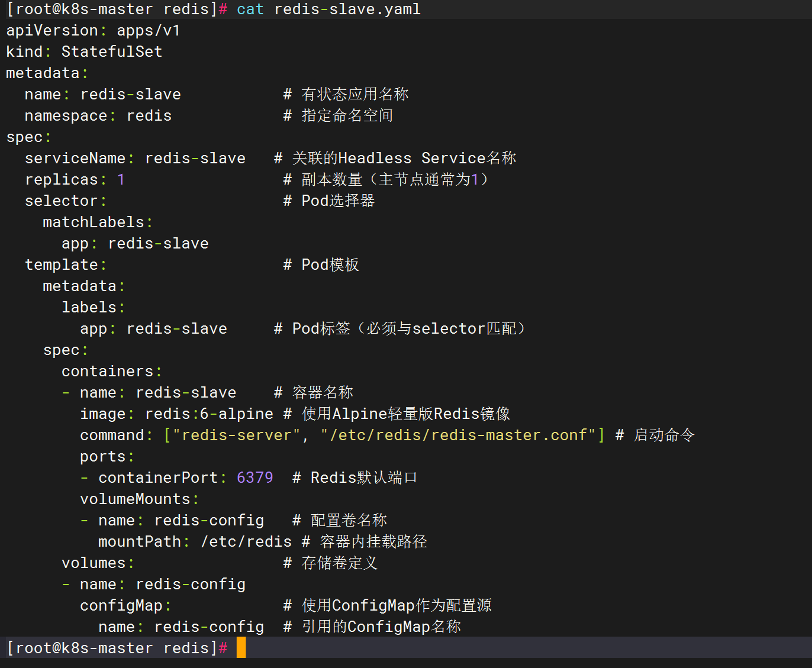
Task: Click the comment '容器名称'
Action: (x=323, y=393)
